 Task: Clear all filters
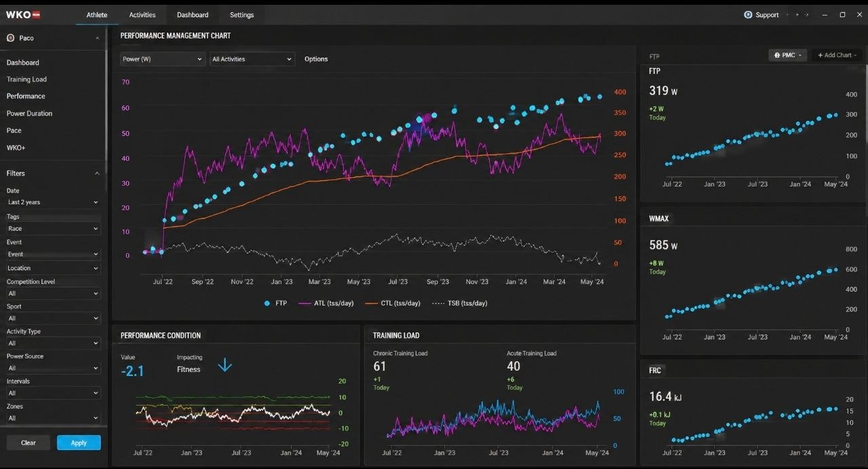(x=28, y=443)
